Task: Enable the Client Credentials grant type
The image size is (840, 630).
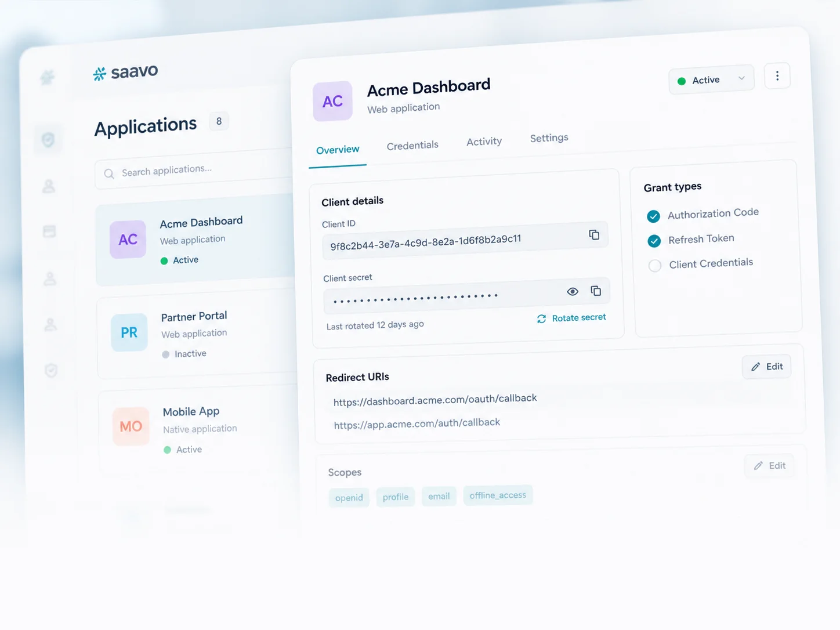Action: point(655,266)
